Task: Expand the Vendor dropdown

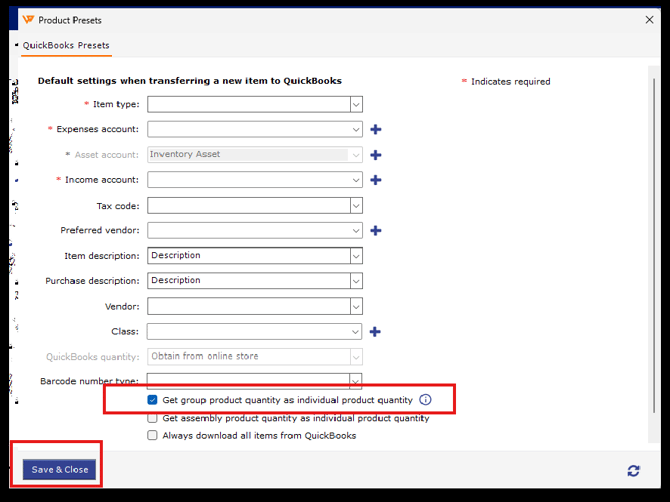Action: (356, 306)
